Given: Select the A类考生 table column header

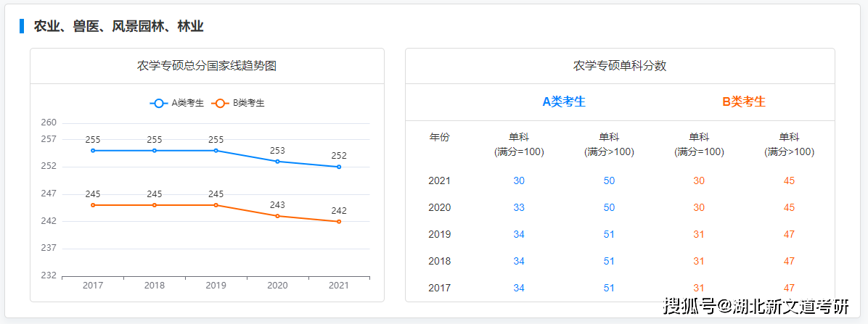Looking at the screenshot, I should (x=564, y=102).
